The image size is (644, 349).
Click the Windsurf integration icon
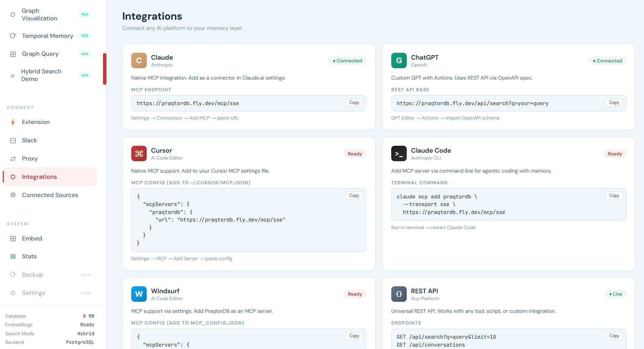pyautogui.click(x=139, y=294)
